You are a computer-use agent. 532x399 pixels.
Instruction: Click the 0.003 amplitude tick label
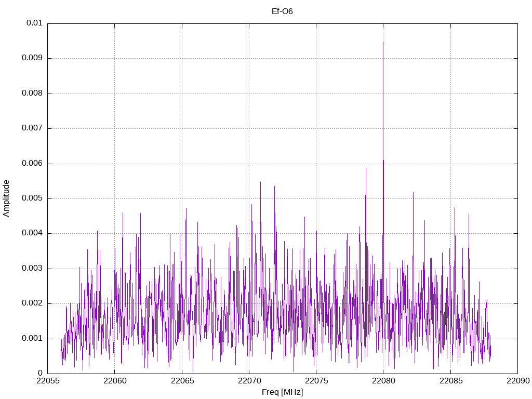click(x=32, y=269)
